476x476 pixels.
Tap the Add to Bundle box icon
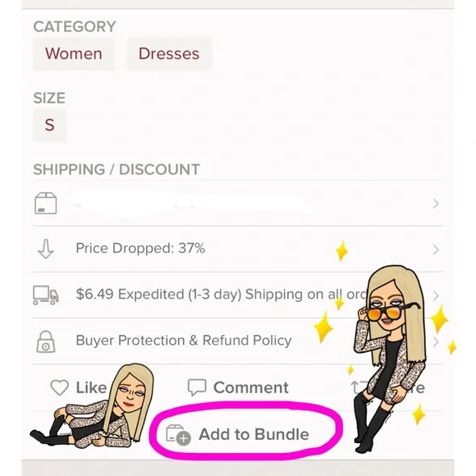pos(179,435)
